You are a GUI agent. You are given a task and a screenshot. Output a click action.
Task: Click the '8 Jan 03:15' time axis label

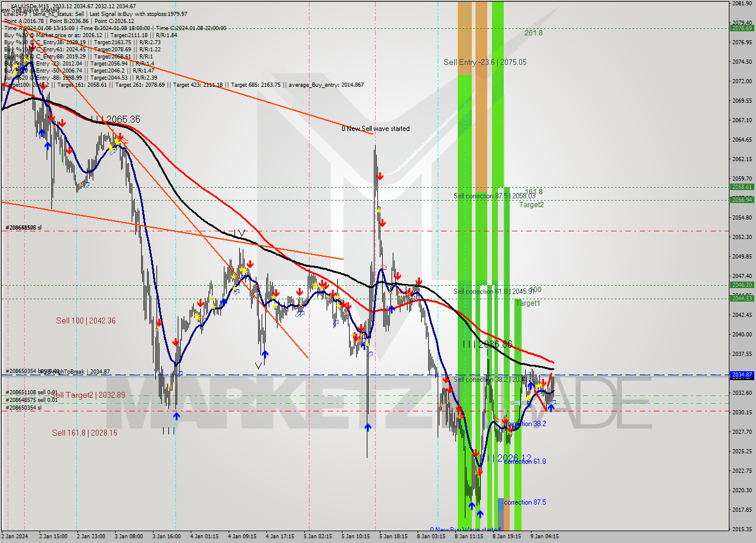431,537
